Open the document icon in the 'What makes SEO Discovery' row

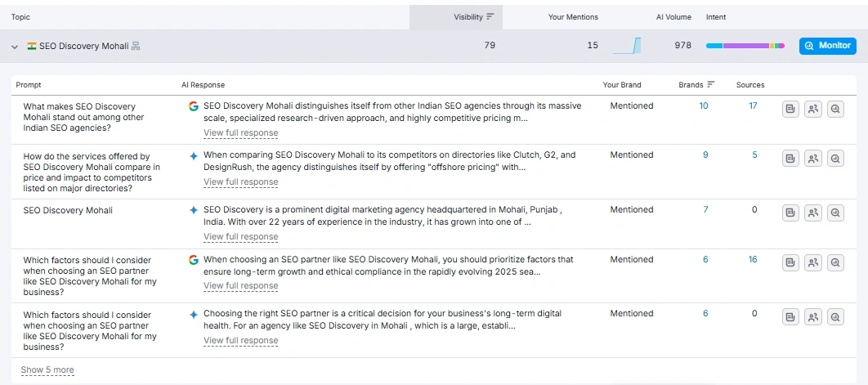[x=790, y=110]
